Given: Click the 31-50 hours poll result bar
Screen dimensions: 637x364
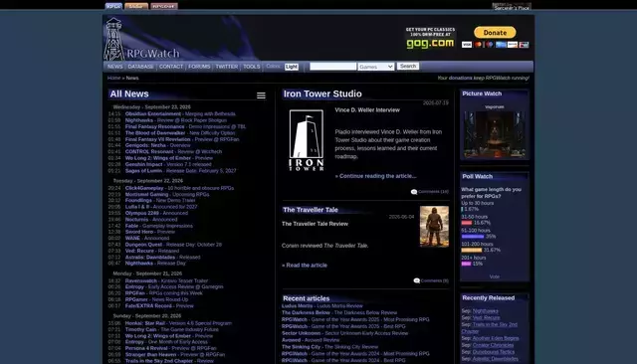Looking at the screenshot, I should (467, 223).
